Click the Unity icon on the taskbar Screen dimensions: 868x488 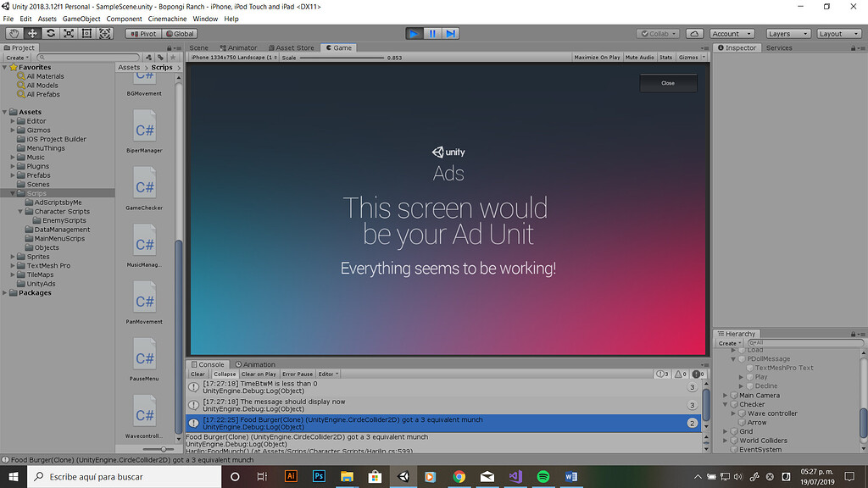(x=403, y=476)
